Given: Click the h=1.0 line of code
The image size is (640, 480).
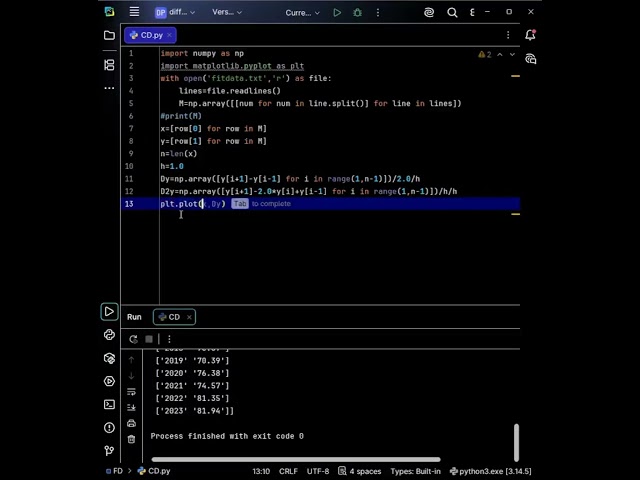Looking at the screenshot, I should pos(172,166).
